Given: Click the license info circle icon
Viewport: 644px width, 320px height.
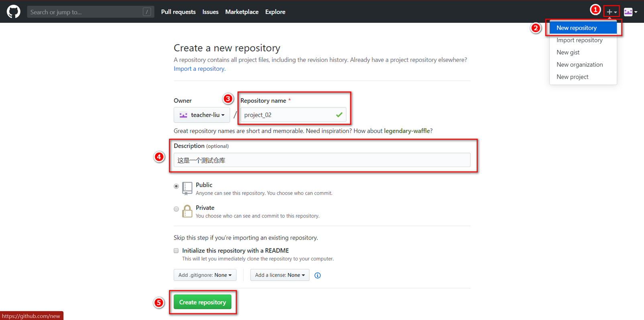Looking at the screenshot, I should (318, 275).
